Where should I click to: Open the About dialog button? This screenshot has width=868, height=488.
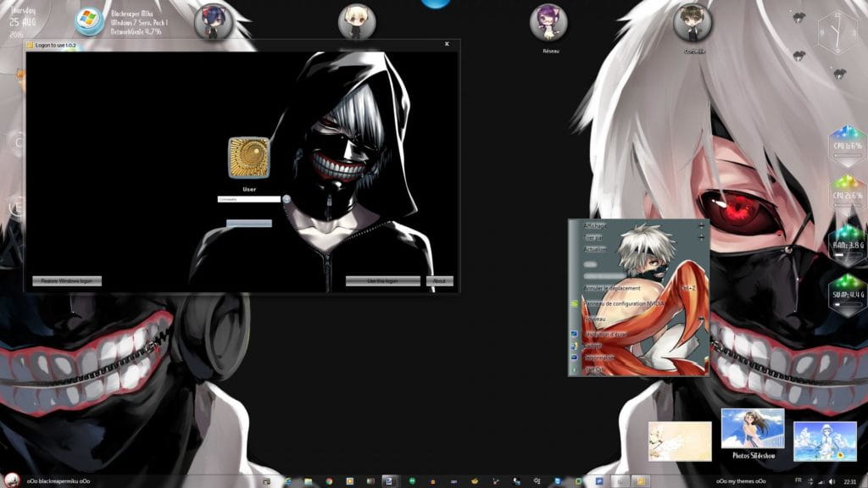tap(439, 281)
